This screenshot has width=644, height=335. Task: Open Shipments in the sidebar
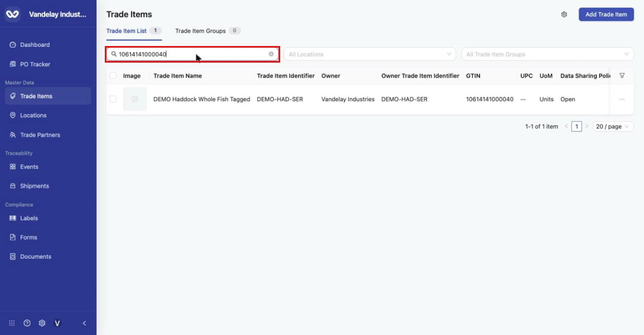click(x=35, y=186)
